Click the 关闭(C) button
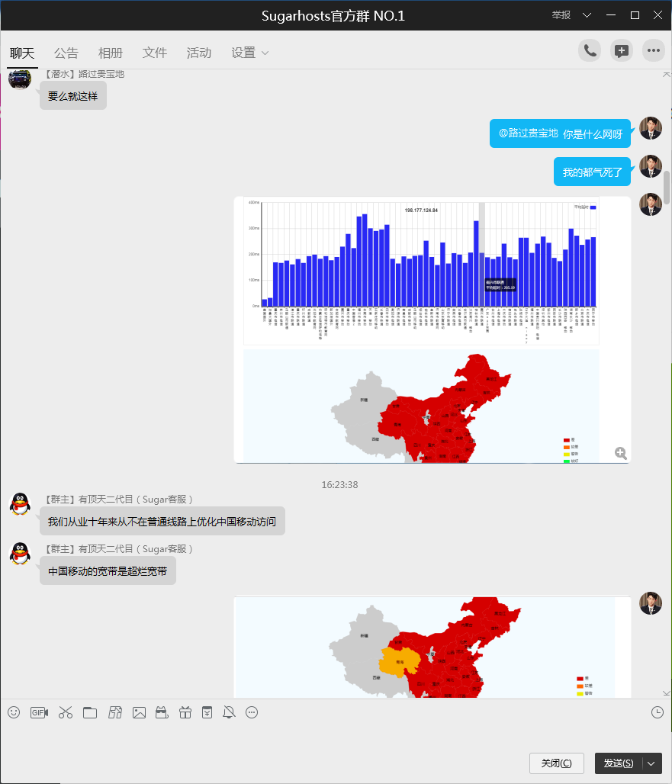 (557, 763)
